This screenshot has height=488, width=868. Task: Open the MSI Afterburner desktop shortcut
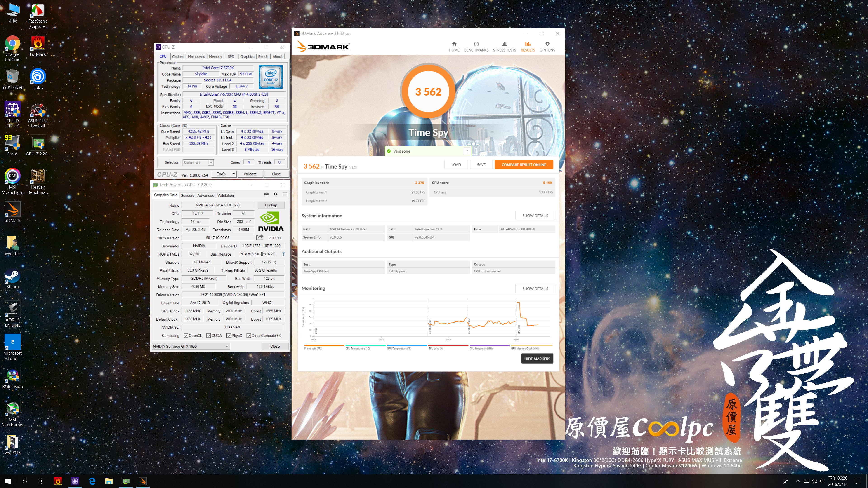click(x=12, y=414)
